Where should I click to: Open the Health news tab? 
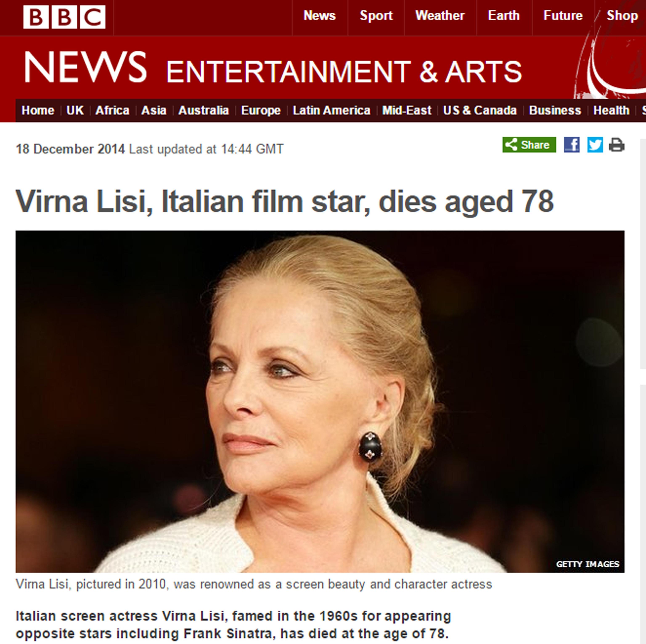click(611, 110)
